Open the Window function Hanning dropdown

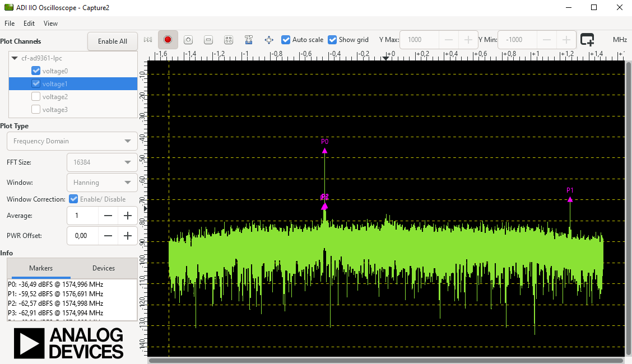[x=101, y=183]
